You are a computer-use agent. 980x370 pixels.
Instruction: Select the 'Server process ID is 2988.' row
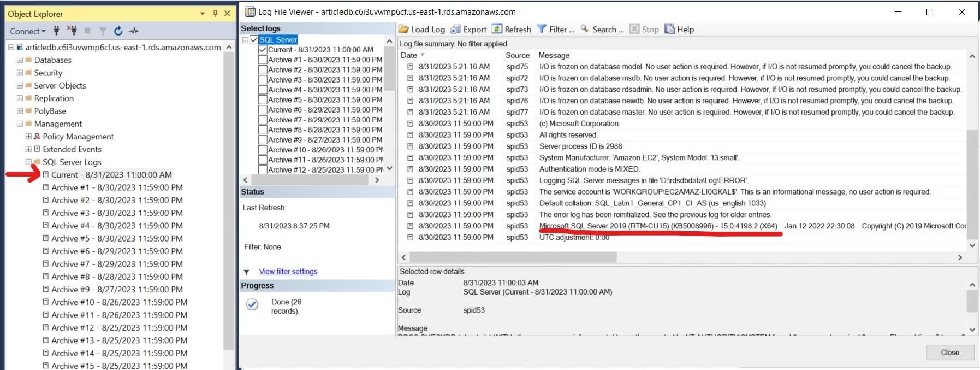click(x=682, y=146)
